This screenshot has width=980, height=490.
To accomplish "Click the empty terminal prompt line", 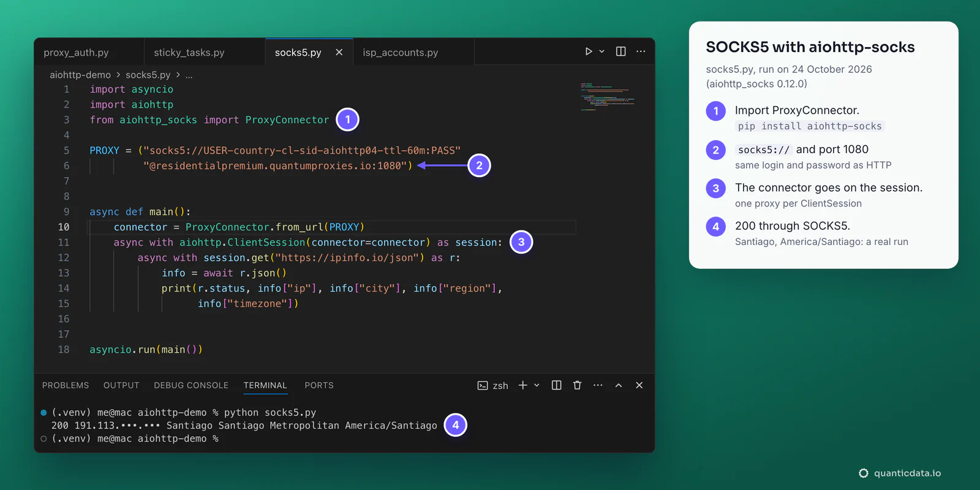I will 135,439.
